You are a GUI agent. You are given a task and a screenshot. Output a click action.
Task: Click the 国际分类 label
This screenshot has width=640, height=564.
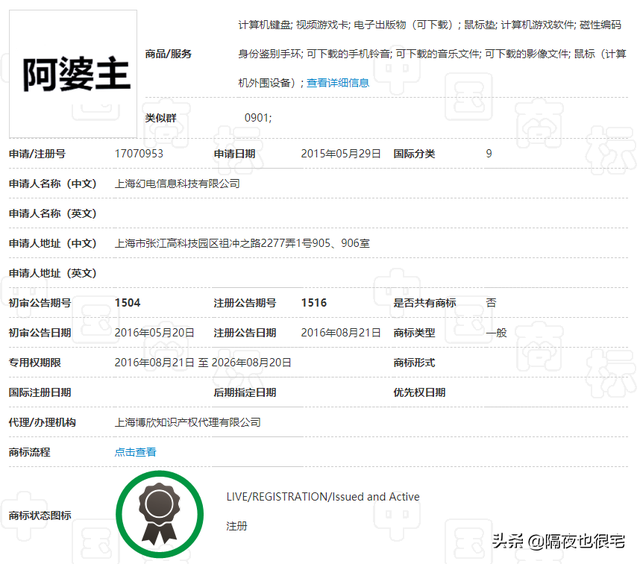[414, 153]
